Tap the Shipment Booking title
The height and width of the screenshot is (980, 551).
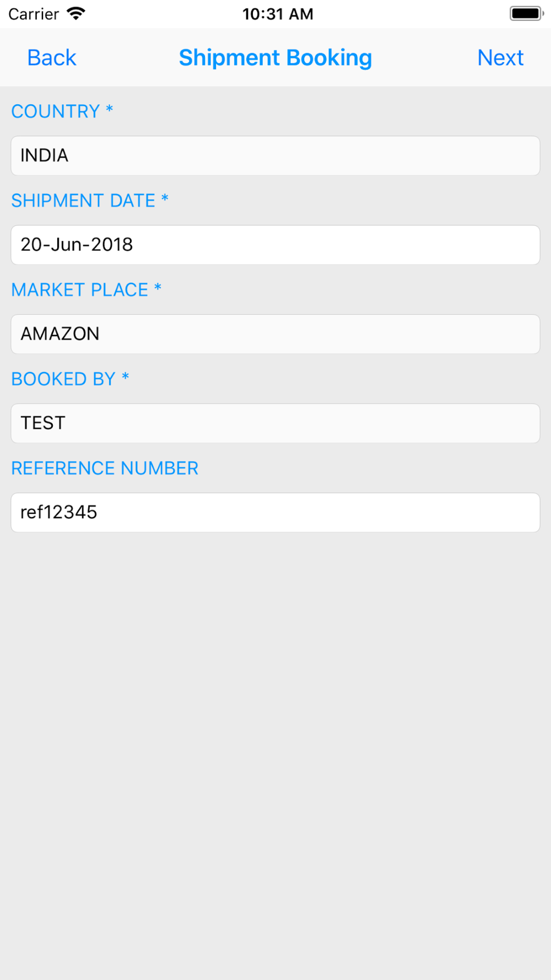[275, 58]
